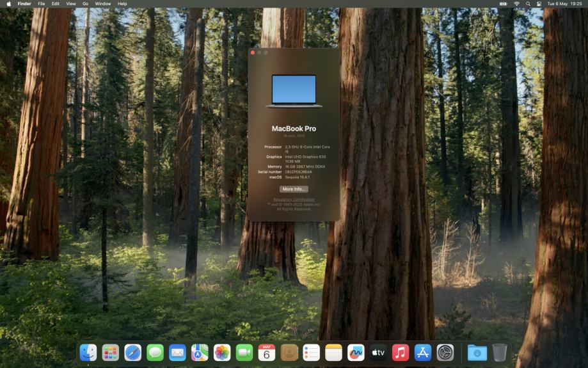This screenshot has height=368, width=588.
Task: Open Photos from the Dock
Action: [x=222, y=353]
